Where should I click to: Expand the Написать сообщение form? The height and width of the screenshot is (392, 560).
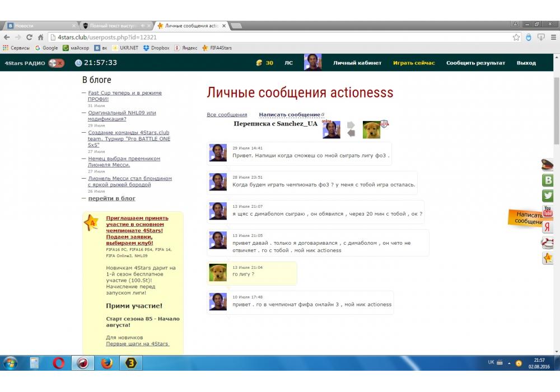click(x=289, y=115)
